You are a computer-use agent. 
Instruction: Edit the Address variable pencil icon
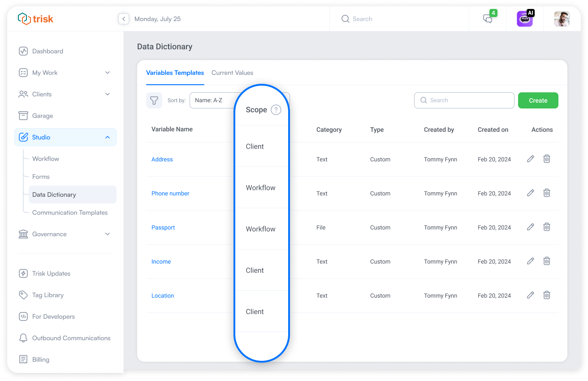531,159
